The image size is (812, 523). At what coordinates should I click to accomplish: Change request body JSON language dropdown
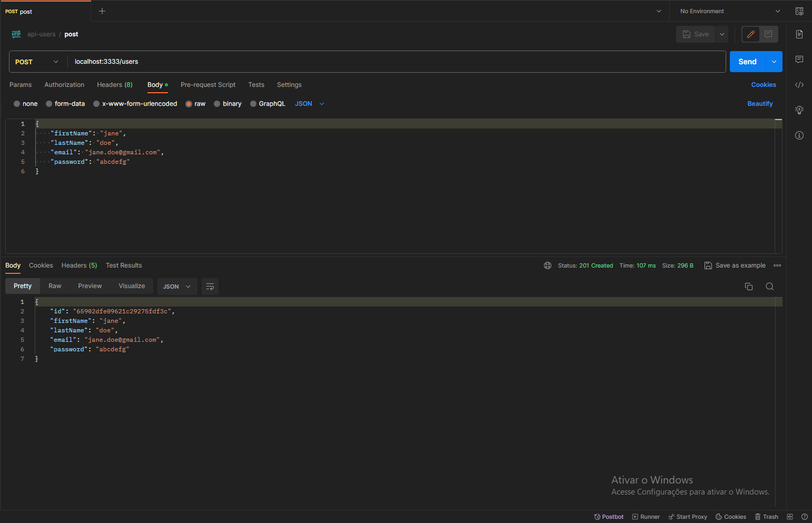click(x=310, y=104)
